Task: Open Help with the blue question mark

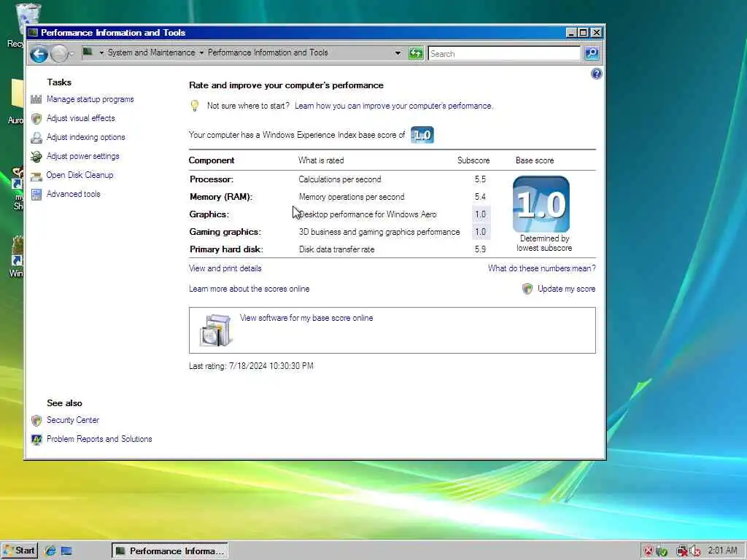Action: pyautogui.click(x=596, y=74)
